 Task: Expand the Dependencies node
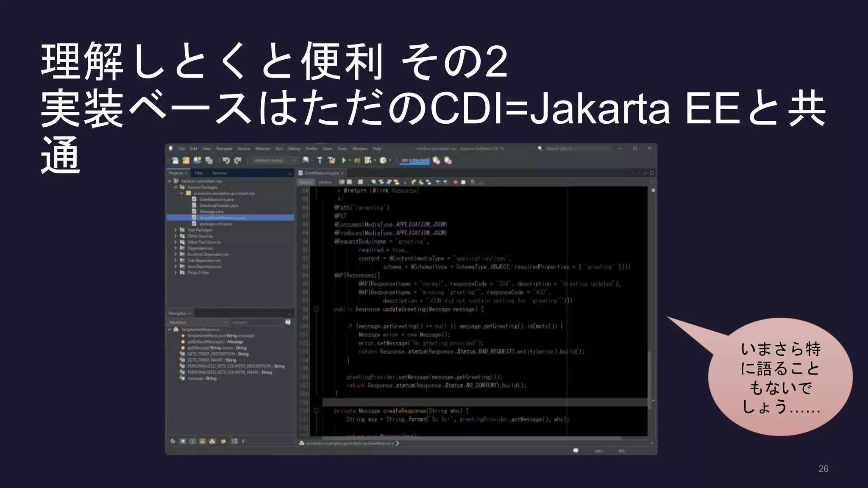click(x=176, y=248)
